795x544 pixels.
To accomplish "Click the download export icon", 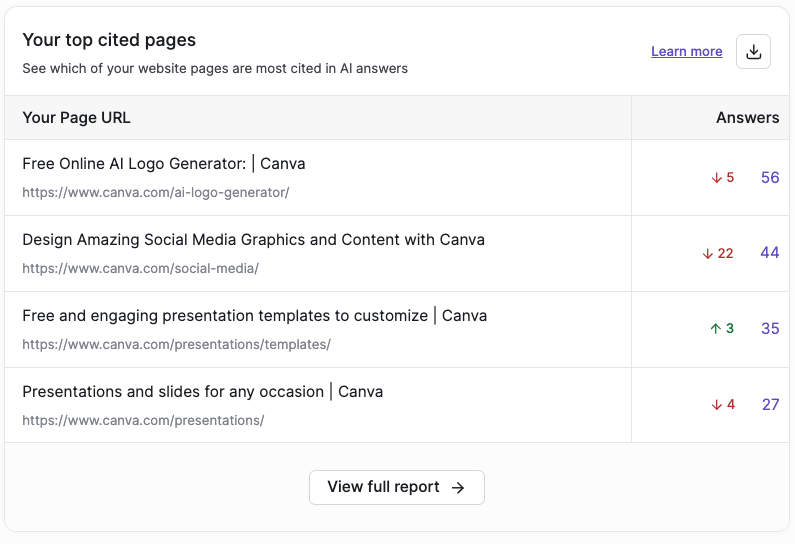I will tap(753, 52).
